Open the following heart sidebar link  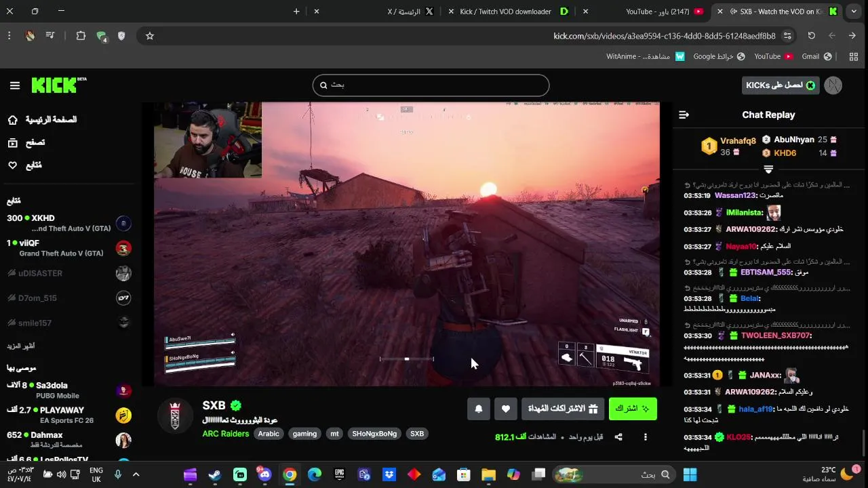tap(24, 165)
